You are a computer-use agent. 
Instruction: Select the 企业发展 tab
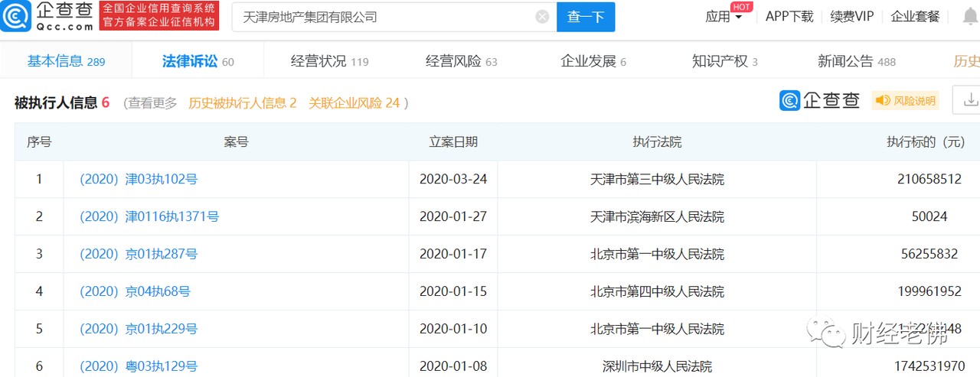coord(593,61)
